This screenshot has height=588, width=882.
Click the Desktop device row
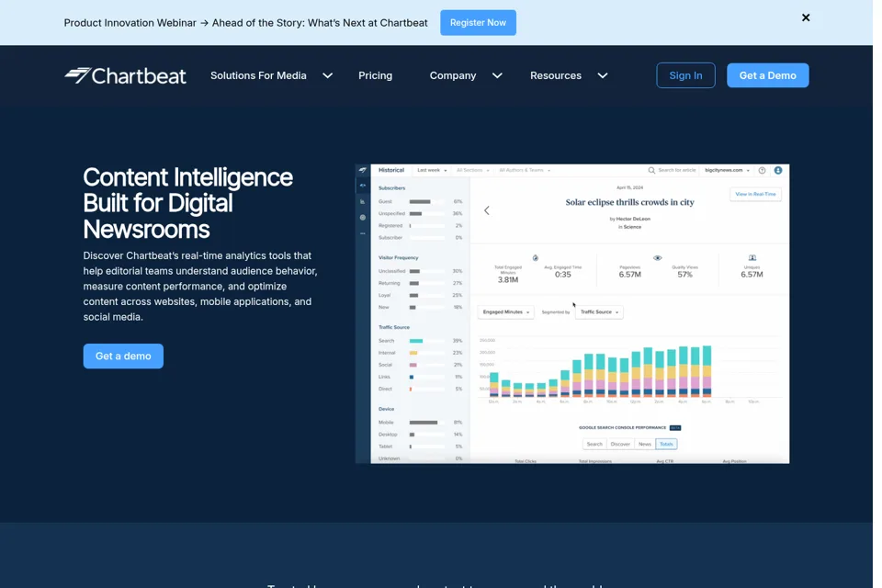420,435
